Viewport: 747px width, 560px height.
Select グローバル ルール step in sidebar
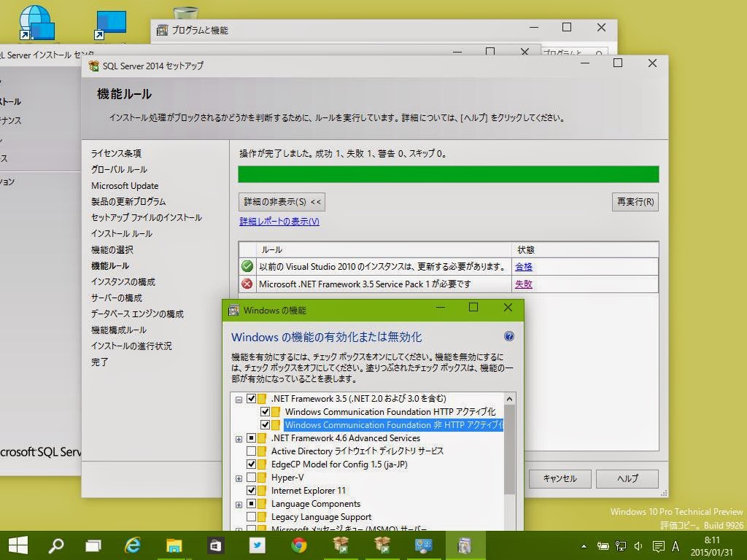click(x=119, y=169)
